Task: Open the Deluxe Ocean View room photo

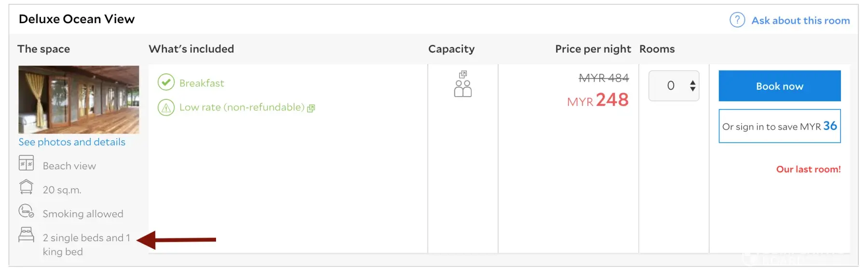Action: click(x=79, y=99)
